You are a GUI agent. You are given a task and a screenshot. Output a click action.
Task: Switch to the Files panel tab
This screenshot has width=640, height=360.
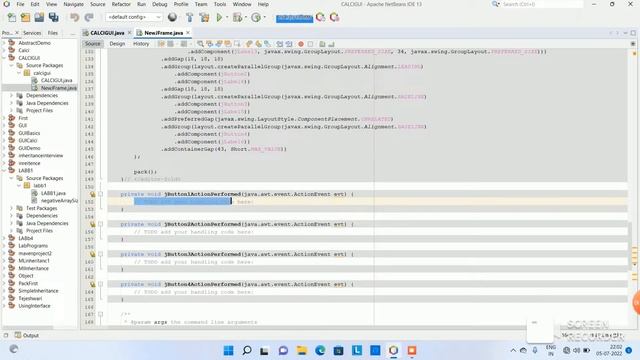point(53,33)
